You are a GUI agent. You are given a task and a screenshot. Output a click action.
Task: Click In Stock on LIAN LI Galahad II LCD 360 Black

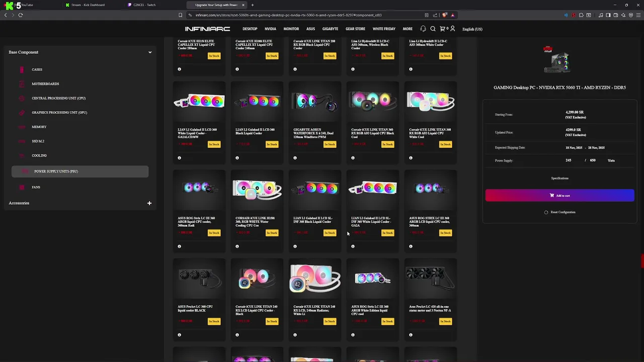pos(272,144)
